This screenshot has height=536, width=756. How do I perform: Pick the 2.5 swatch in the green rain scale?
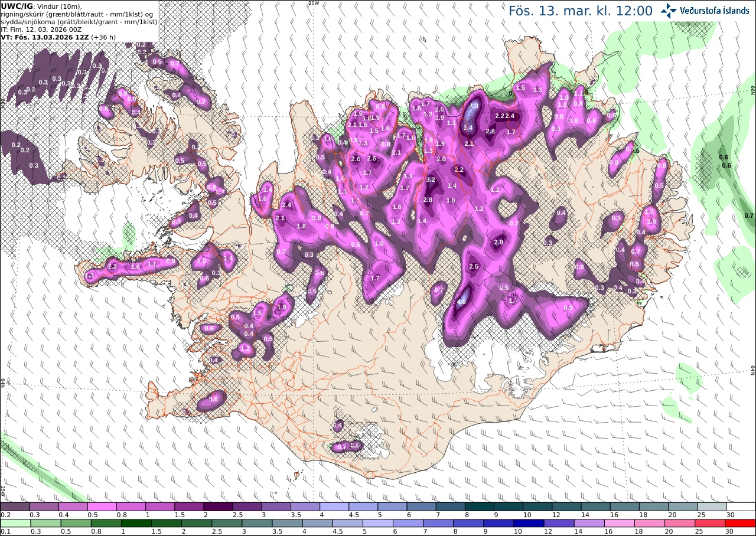point(227,523)
